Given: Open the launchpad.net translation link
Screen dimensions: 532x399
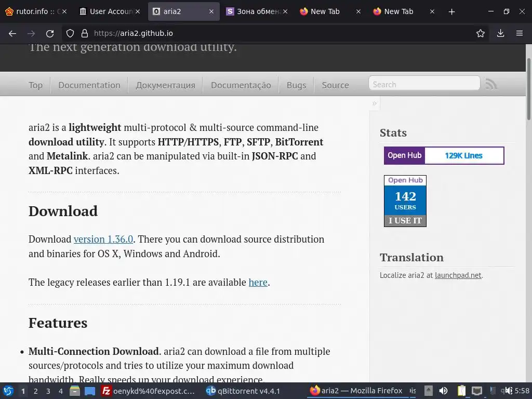Looking at the screenshot, I should click(458, 275).
